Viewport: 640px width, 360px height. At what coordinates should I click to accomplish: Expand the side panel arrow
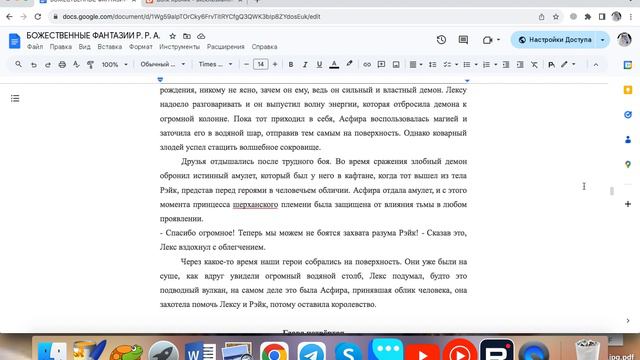(x=628, y=321)
